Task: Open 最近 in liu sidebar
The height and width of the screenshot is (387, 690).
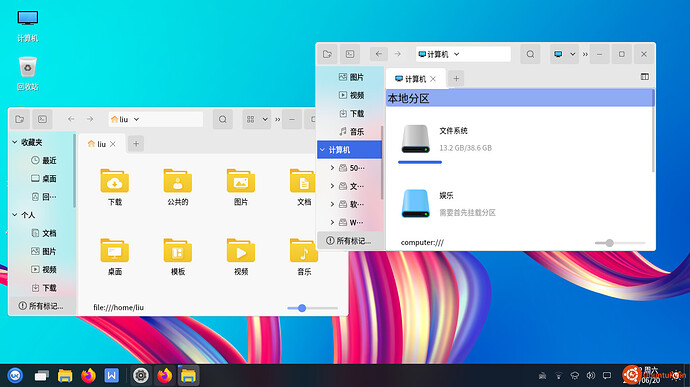Action: (x=43, y=160)
